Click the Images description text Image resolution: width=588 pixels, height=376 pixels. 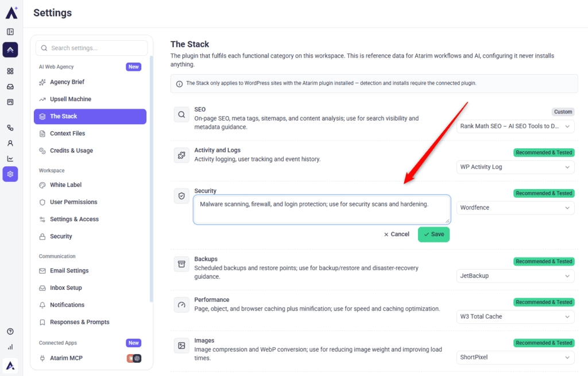coord(318,354)
